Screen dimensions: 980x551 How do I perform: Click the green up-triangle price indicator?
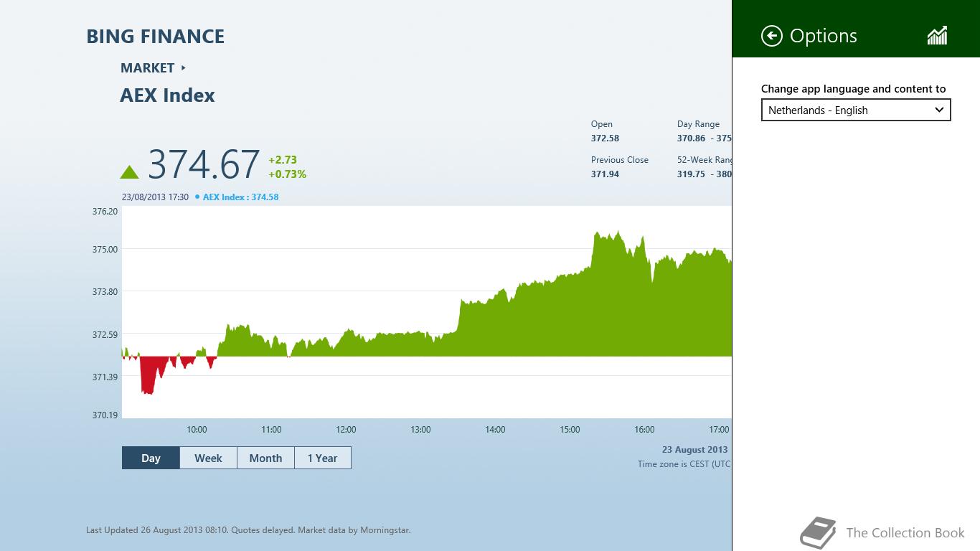click(x=129, y=171)
